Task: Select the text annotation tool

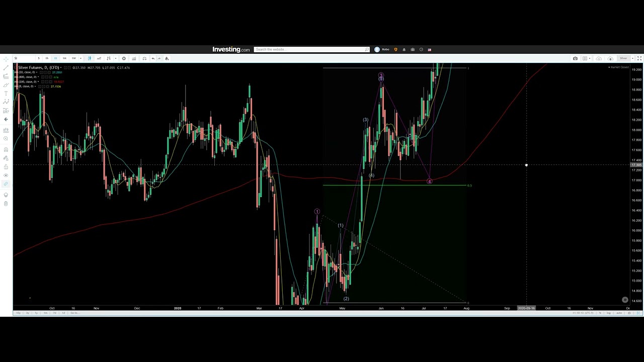Action: click(x=6, y=93)
